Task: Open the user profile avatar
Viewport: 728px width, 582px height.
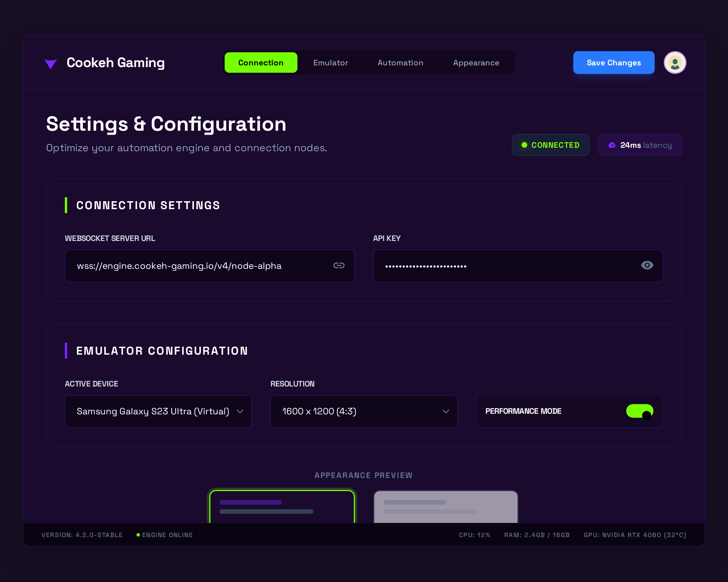Action: (675, 63)
